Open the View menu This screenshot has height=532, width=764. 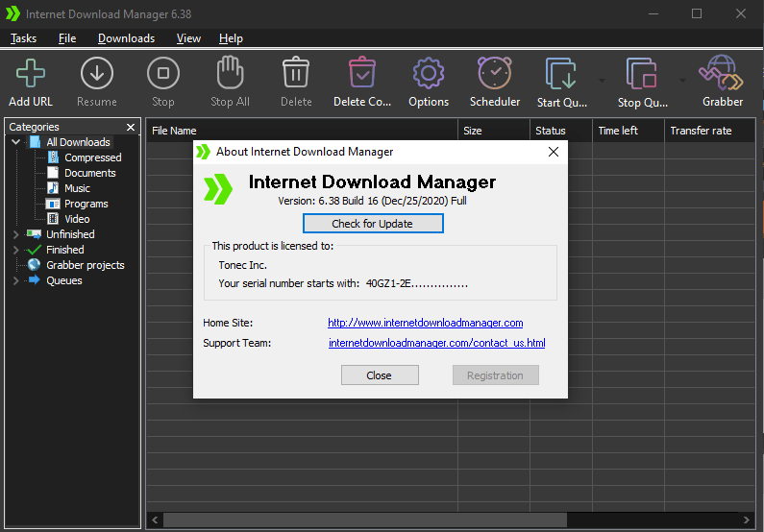[188, 38]
